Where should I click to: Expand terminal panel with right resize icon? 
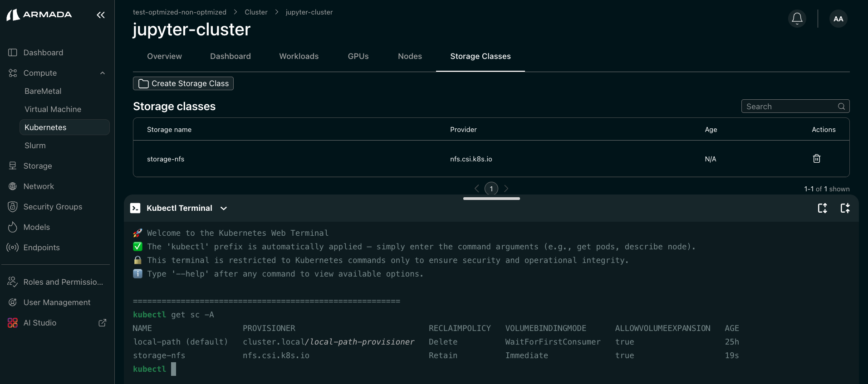(845, 208)
